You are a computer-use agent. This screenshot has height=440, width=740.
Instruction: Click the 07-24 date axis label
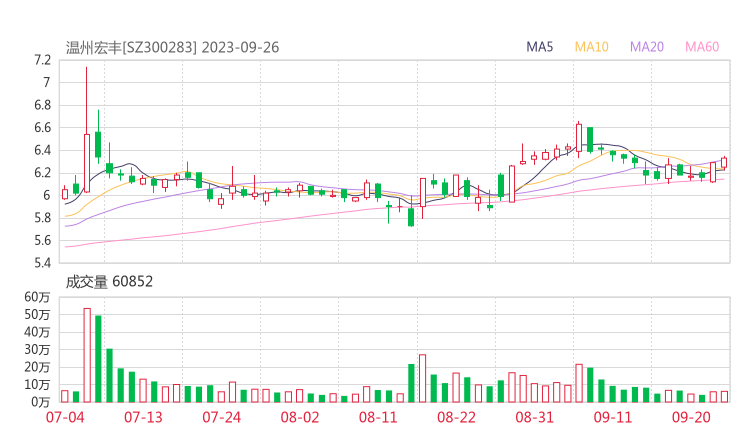222,417
